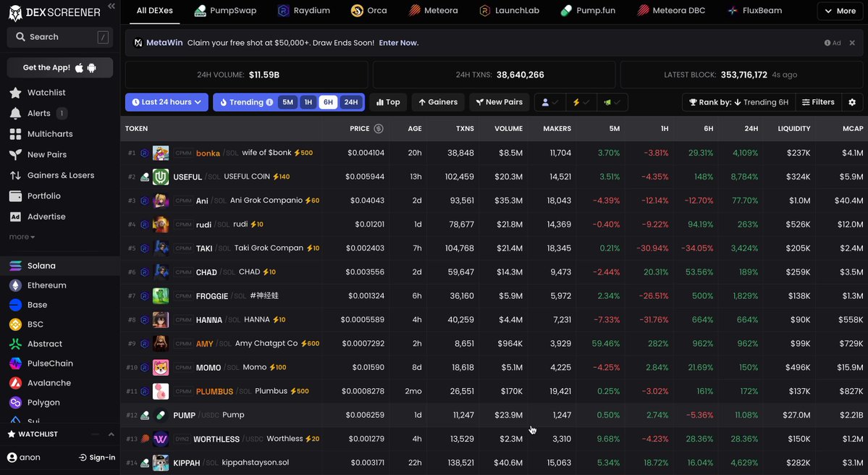Screen dimensions: 868x475
Task: Toggle the ads megaphone filter
Action: coord(612,102)
